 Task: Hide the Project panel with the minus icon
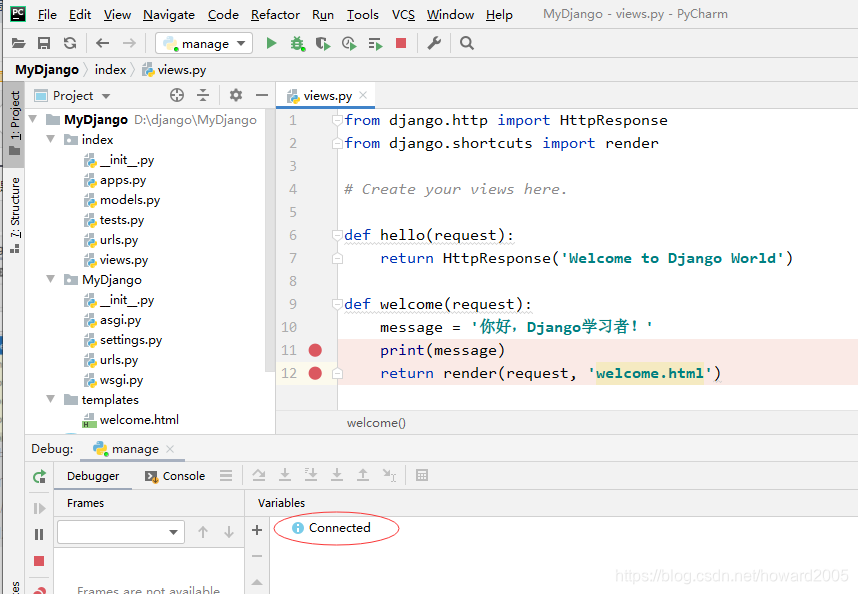(x=262, y=96)
